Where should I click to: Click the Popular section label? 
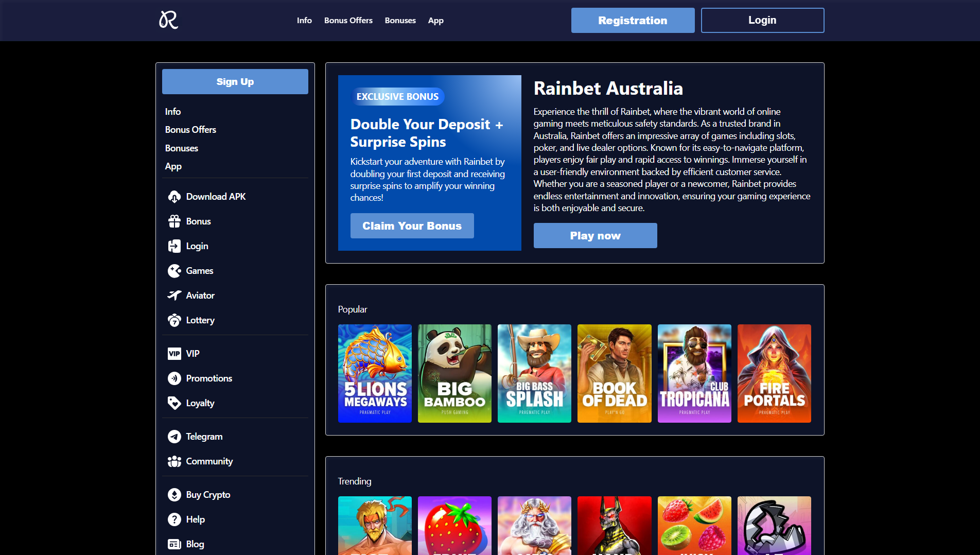click(x=353, y=309)
